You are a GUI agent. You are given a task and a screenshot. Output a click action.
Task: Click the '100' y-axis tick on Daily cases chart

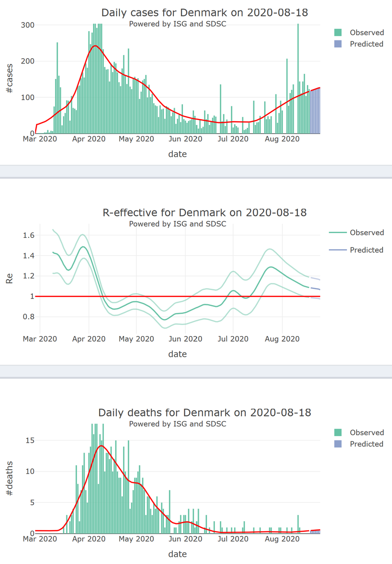pos(27,97)
